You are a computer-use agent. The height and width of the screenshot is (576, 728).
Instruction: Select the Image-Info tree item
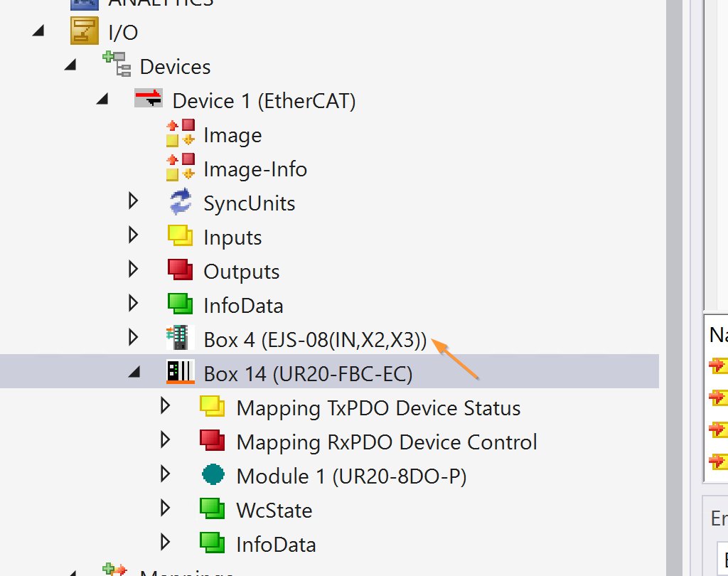[255, 169]
